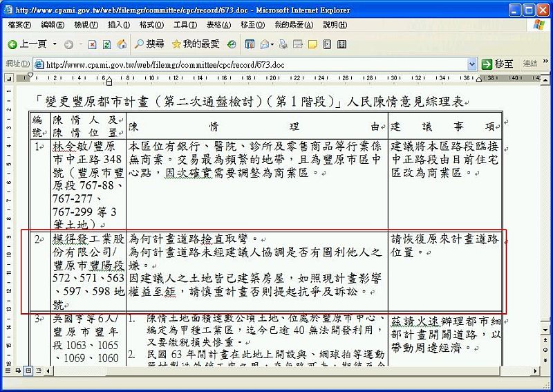Open the 我的最愛(A) menu
The image size is (553, 392).
point(294,25)
